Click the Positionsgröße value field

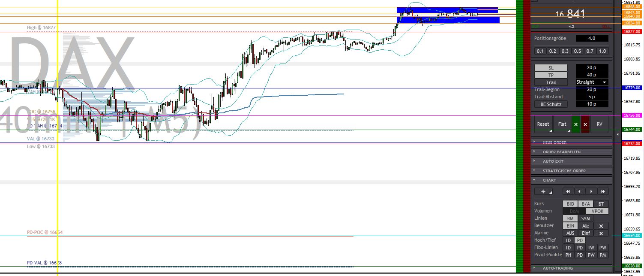tap(592, 38)
